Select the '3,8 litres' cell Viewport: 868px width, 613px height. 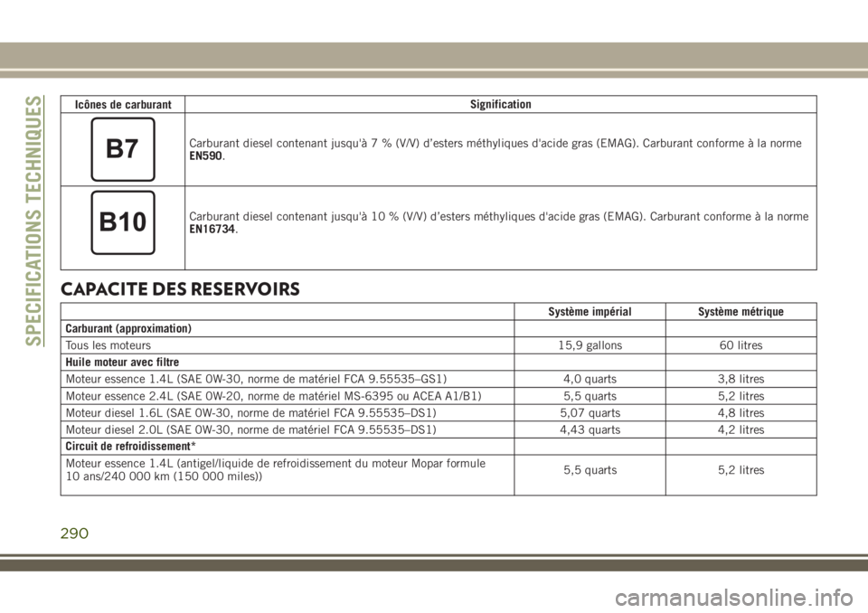(x=741, y=380)
